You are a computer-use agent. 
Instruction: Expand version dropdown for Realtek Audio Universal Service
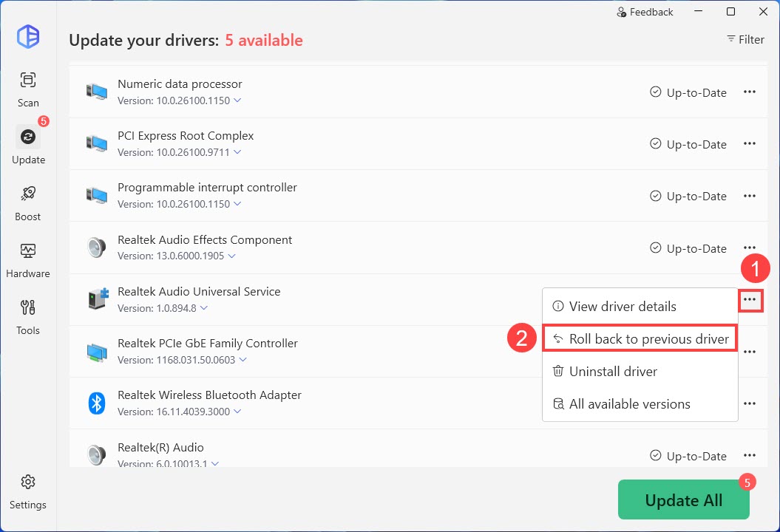204,308
